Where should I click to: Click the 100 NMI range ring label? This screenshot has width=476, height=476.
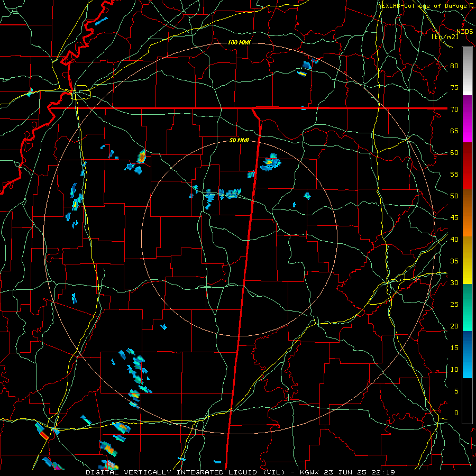(x=239, y=42)
